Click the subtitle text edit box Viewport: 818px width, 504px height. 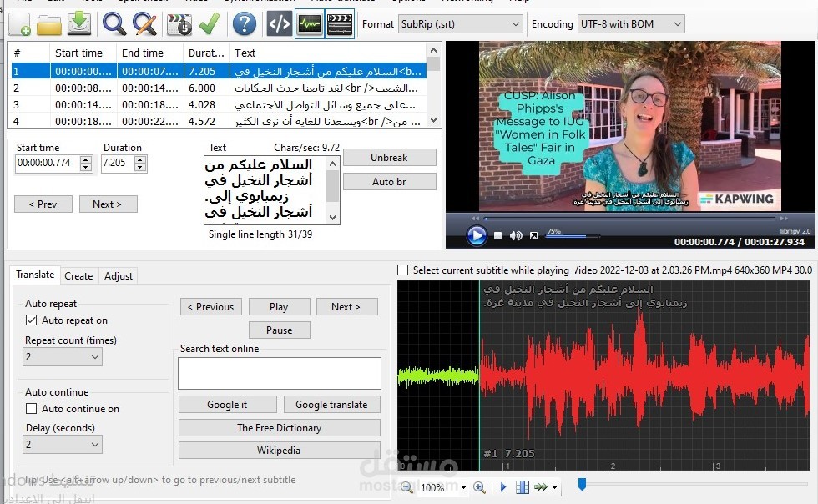tap(266, 190)
